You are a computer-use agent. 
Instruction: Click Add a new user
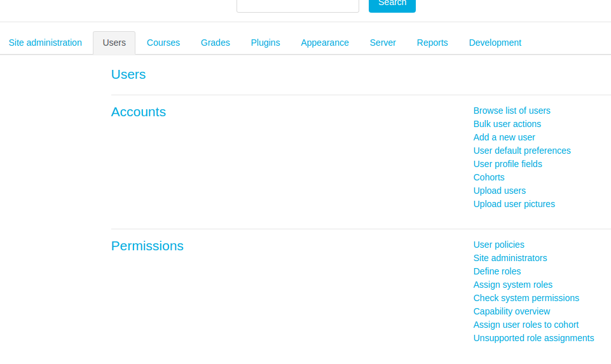(x=504, y=137)
